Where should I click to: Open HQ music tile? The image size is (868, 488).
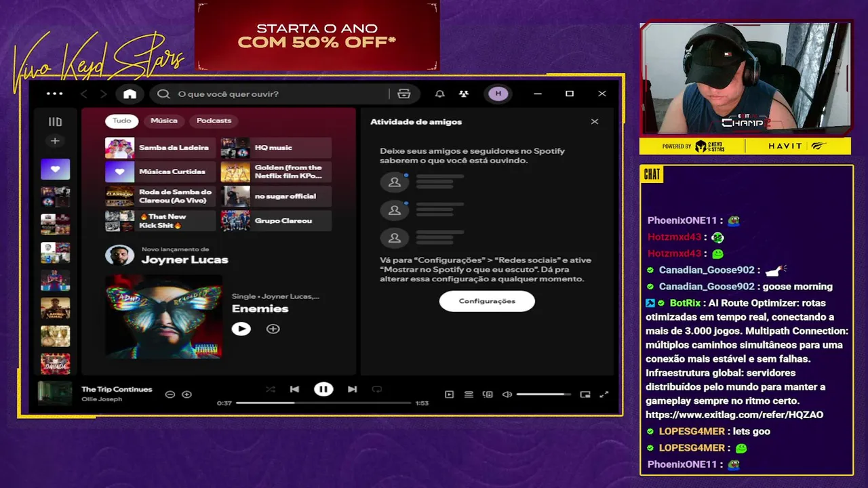[276, 148]
